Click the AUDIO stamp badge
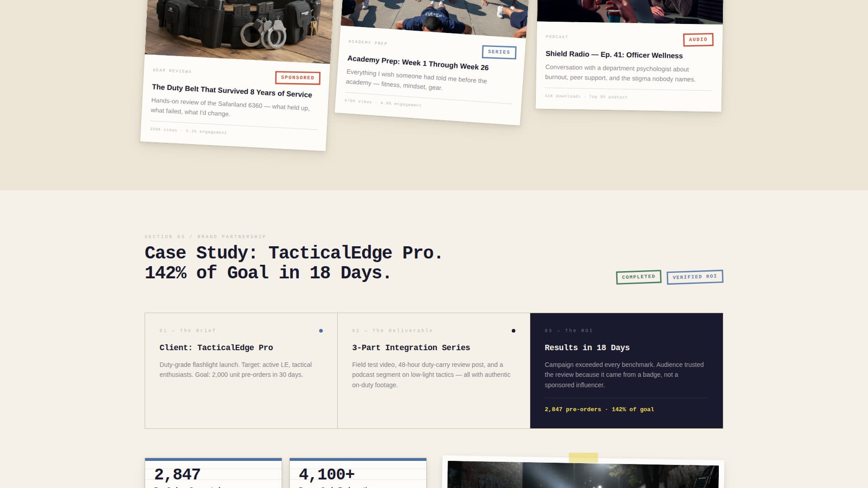Image resolution: width=868 pixels, height=488 pixels. pos(698,40)
